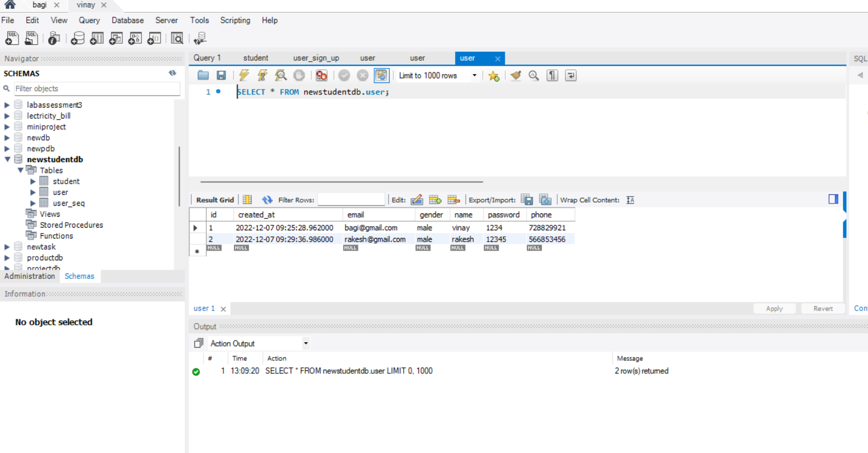868x453 pixels.
Task: Close the active user query tab
Action: [498, 58]
